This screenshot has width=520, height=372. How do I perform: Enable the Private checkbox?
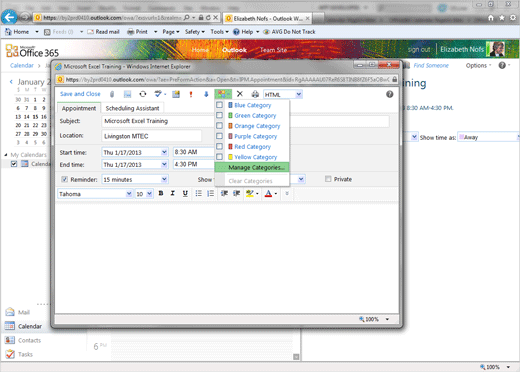pos(328,179)
